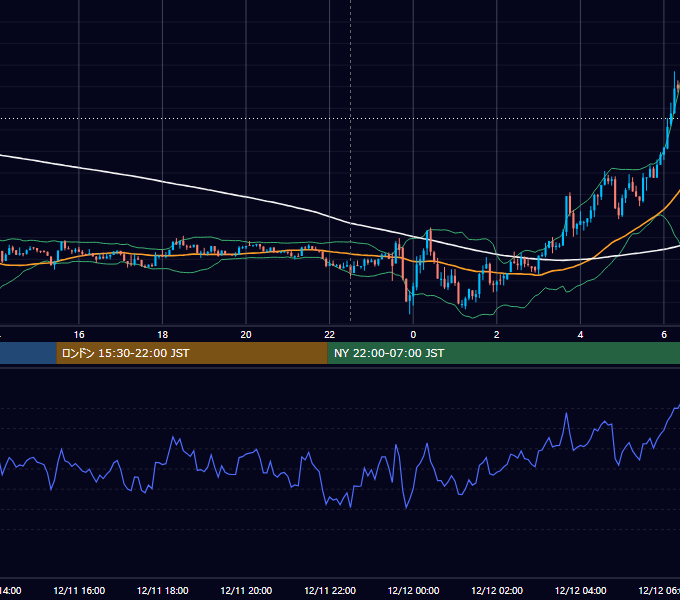Click the 16 hour axis label
Viewport: 680px width, 600px height.
point(79,335)
